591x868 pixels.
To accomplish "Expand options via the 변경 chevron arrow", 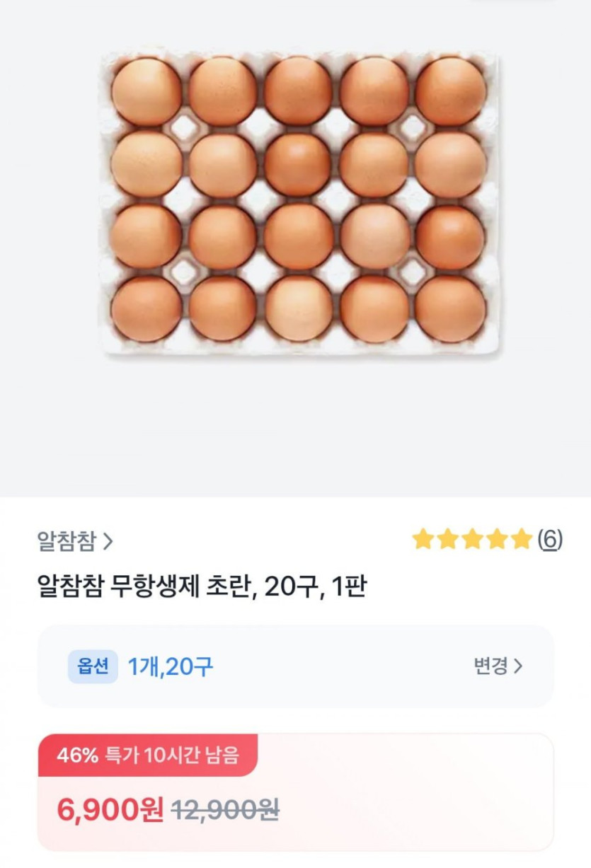I will coord(518,666).
